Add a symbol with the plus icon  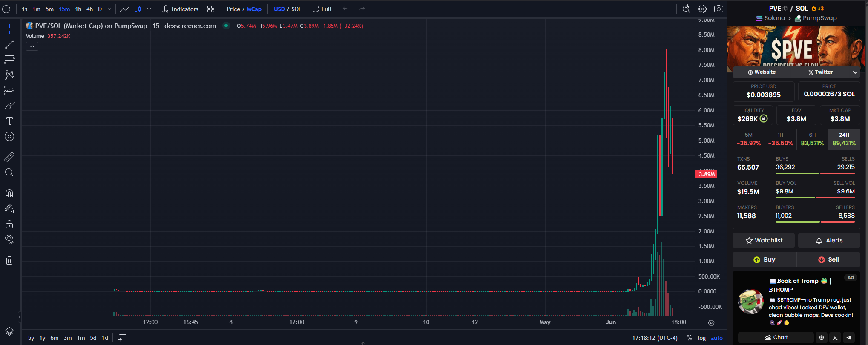[6, 9]
